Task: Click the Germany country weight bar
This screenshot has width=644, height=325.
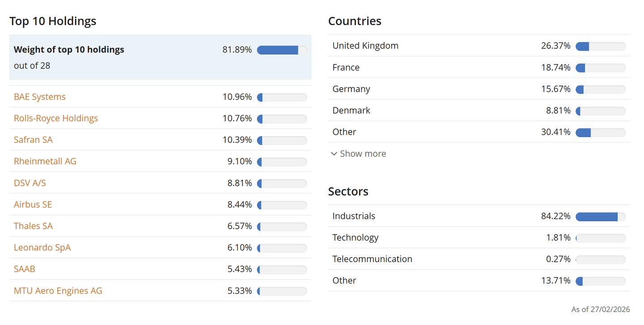Action: [600, 90]
